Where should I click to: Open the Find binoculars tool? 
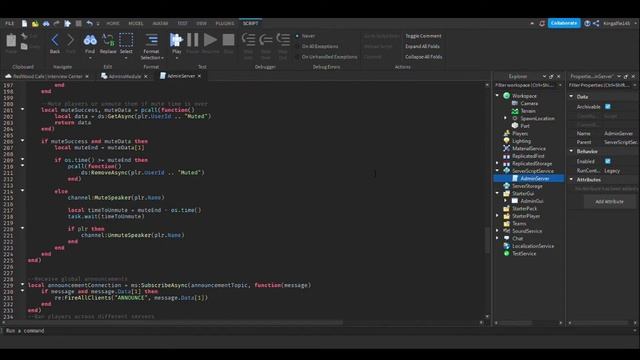pyautogui.click(x=90, y=40)
